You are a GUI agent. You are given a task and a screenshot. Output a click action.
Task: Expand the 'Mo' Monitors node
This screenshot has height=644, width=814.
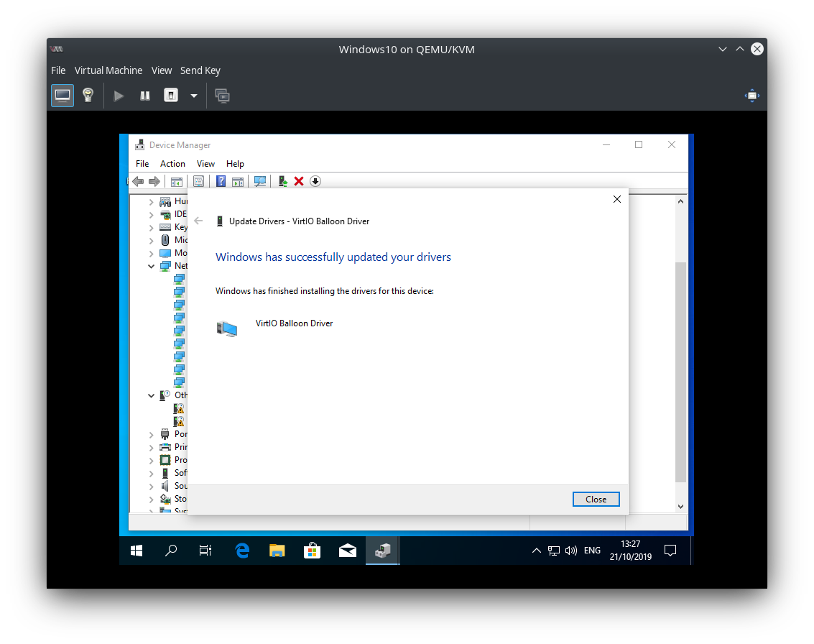(151, 254)
